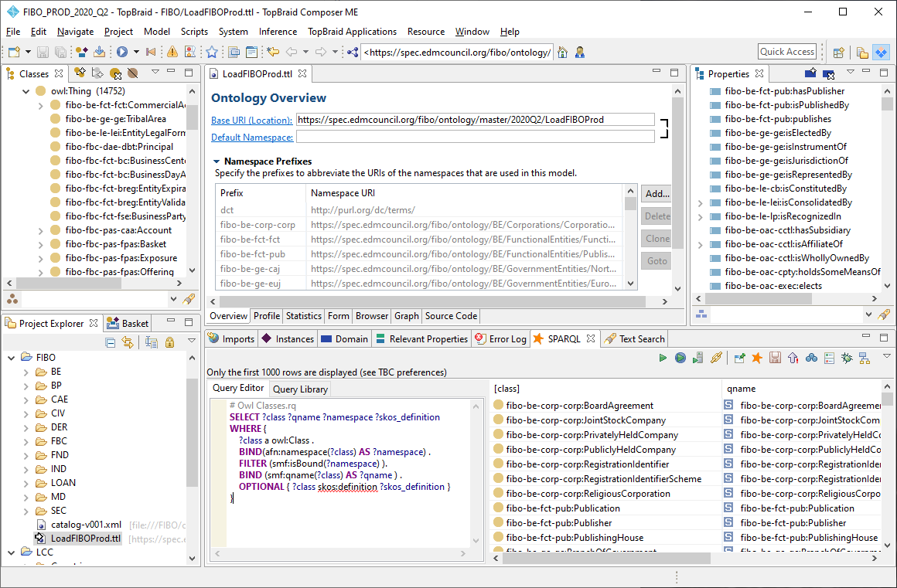Click the last-edit yellow arrow icon in toolbar
897x588 pixels.
273,52
